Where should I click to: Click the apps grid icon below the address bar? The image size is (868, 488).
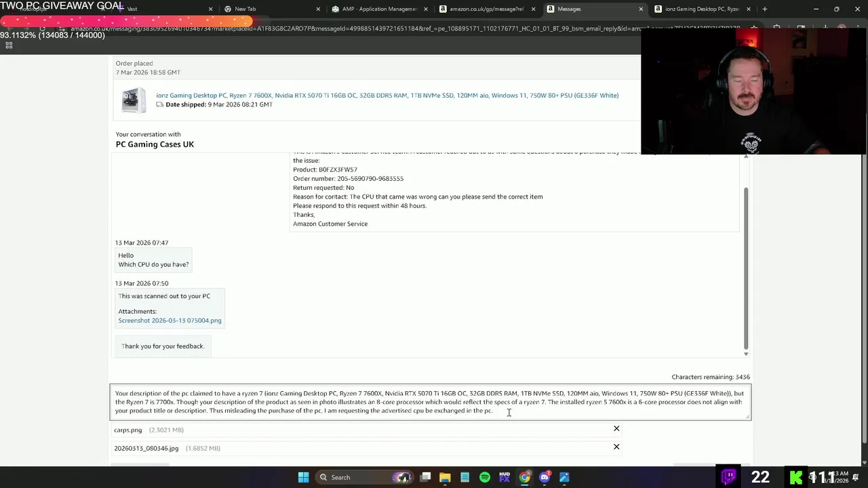[x=9, y=45]
